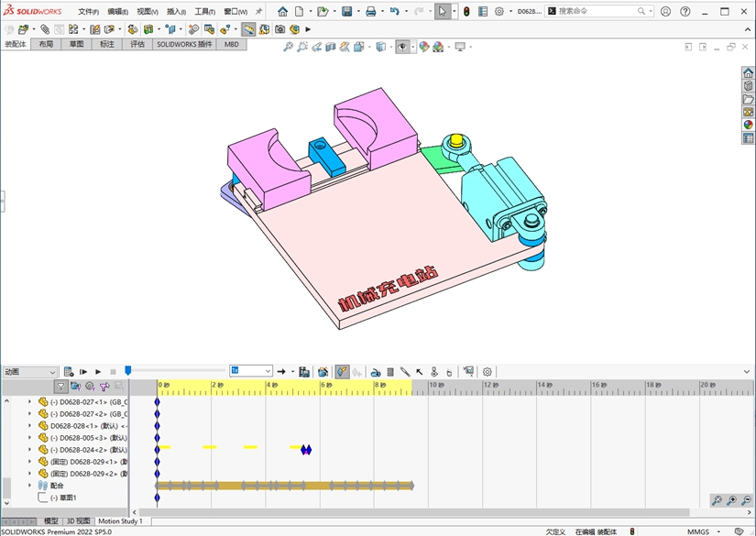Toggle the AutoKey button
756x536 pixels.
click(x=341, y=372)
